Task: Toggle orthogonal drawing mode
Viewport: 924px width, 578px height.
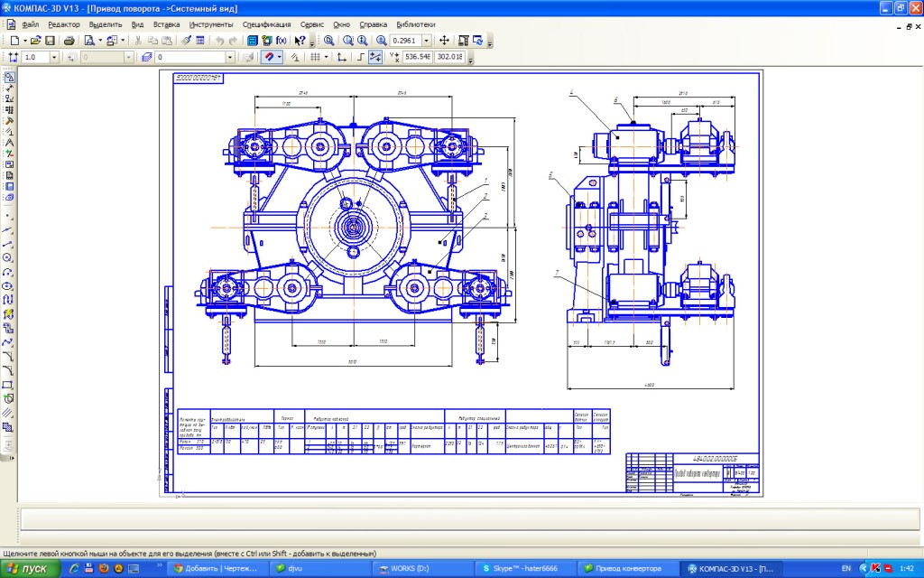Action: pyautogui.click(x=361, y=57)
